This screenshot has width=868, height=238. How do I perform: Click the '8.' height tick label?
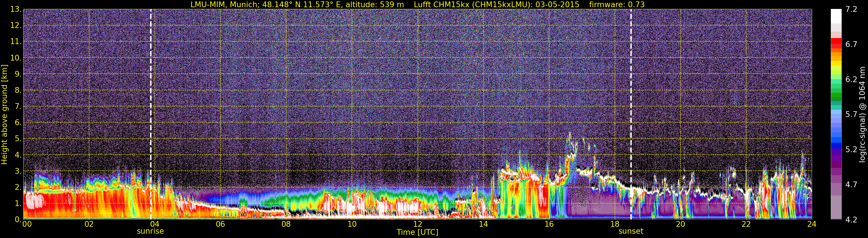coord(18,90)
